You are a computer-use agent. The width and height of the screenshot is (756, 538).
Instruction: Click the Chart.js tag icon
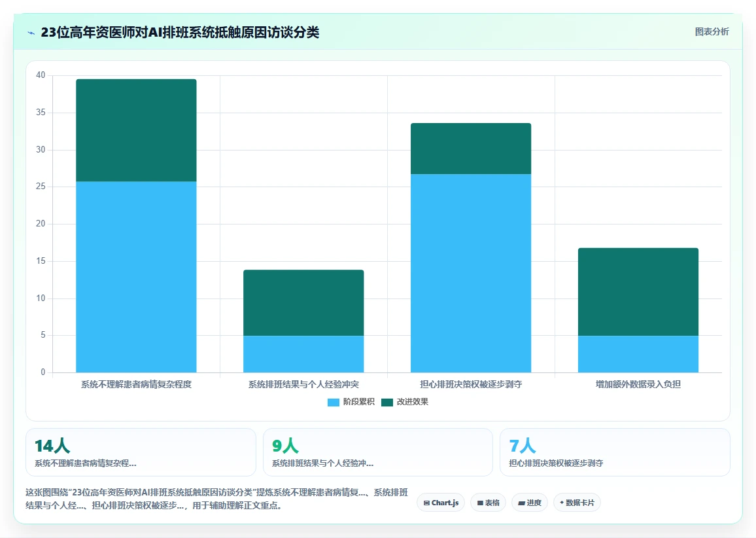[x=426, y=503]
